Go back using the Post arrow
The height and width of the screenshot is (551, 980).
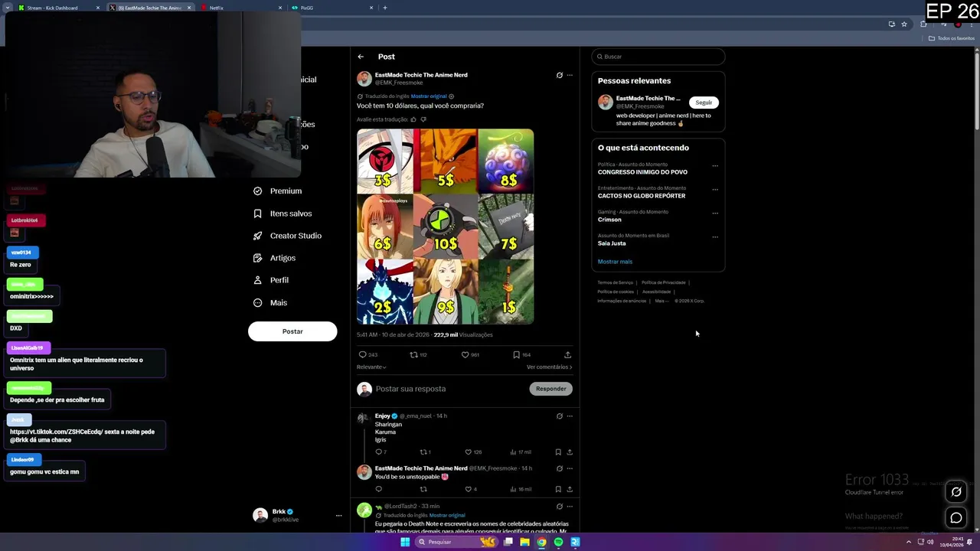(361, 57)
